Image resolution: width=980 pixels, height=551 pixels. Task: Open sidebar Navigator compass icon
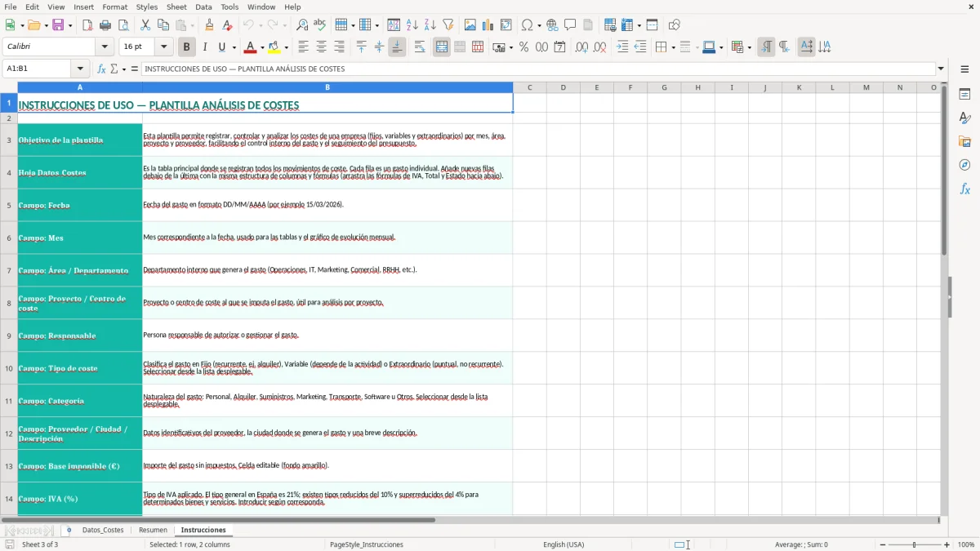(x=964, y=166)
